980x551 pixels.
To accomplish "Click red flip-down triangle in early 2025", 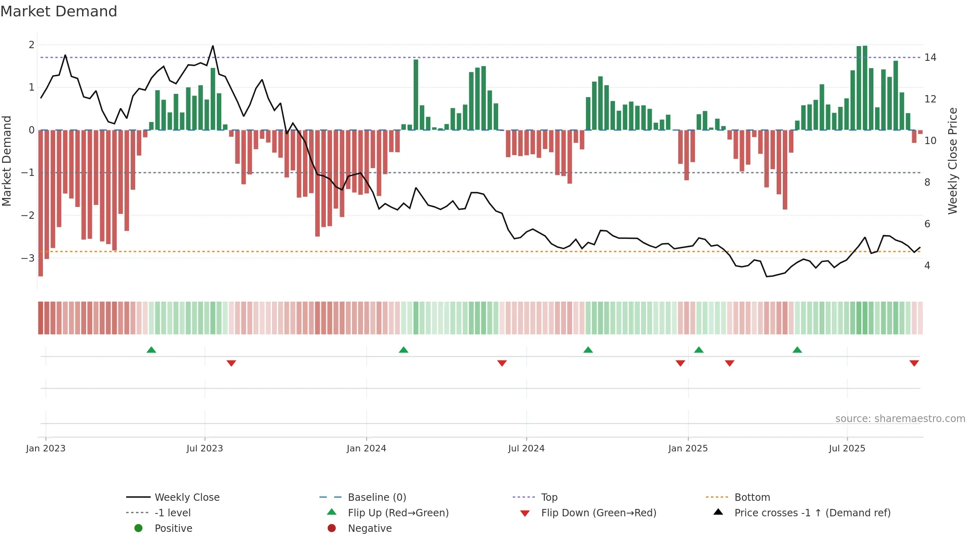I will [x=730, y=363].
